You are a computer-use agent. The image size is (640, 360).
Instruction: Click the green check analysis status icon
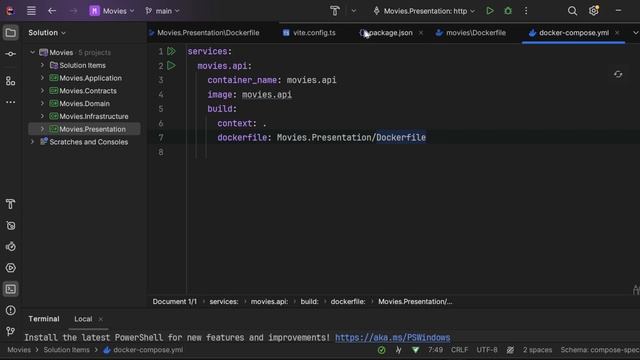pyautogui.click(x=381, y=350)
